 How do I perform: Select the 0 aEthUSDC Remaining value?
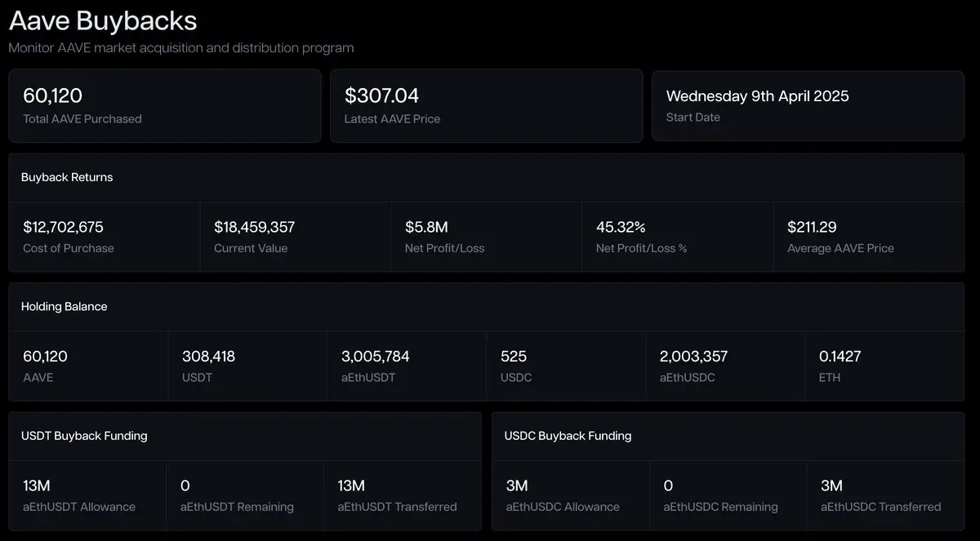point(668,486)
